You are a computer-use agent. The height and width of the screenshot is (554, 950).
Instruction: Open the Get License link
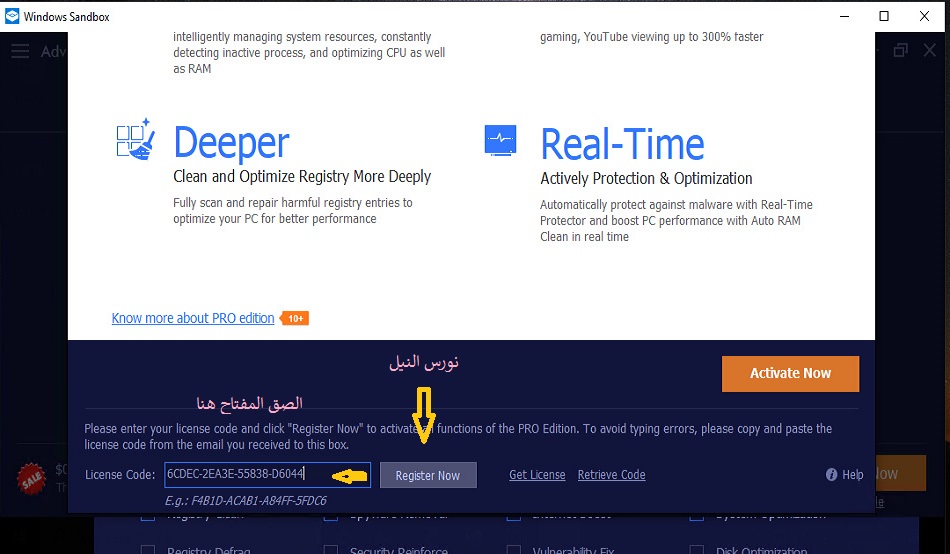pos(537,475)
